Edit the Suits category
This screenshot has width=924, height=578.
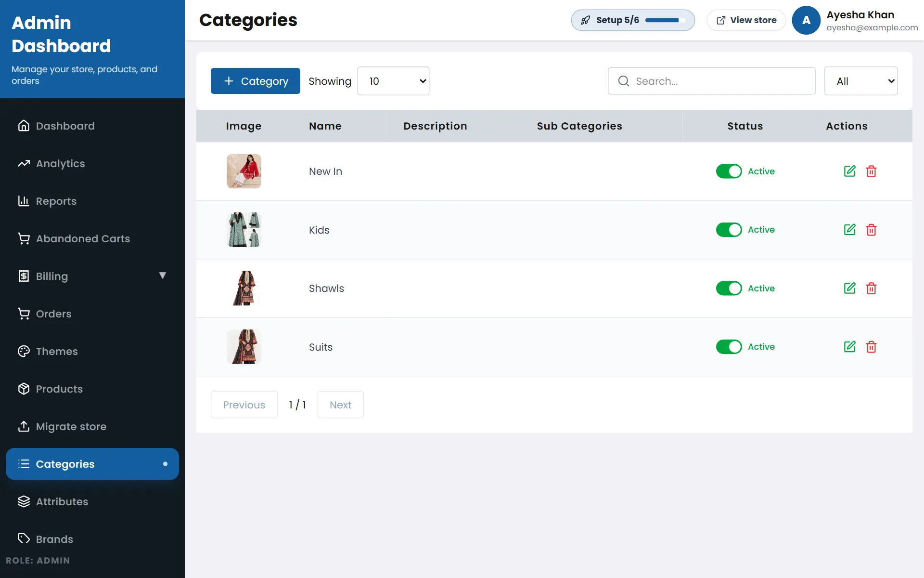849,347
